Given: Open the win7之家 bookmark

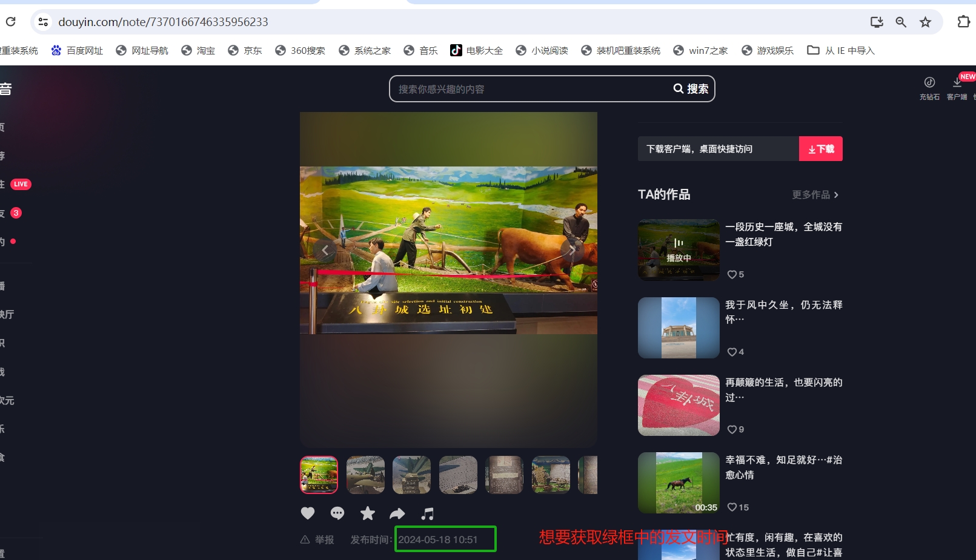Looking at the screenshot, I should coord(700,50).
